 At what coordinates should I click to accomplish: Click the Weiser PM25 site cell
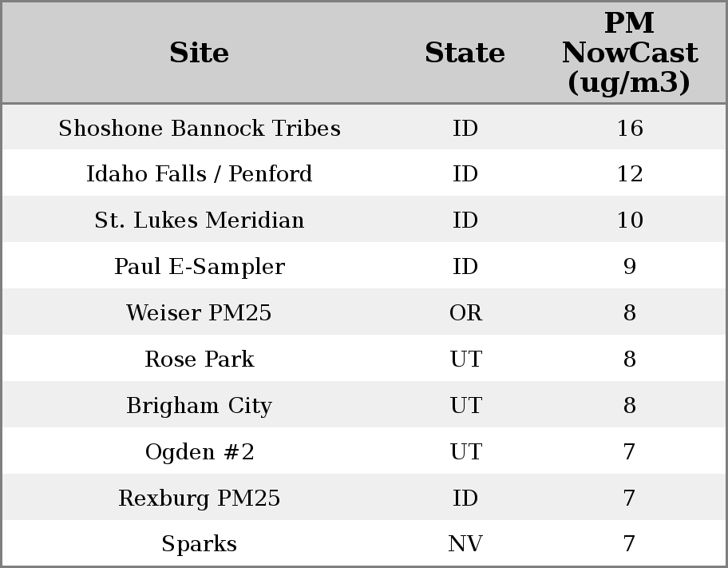coord(200,313)
